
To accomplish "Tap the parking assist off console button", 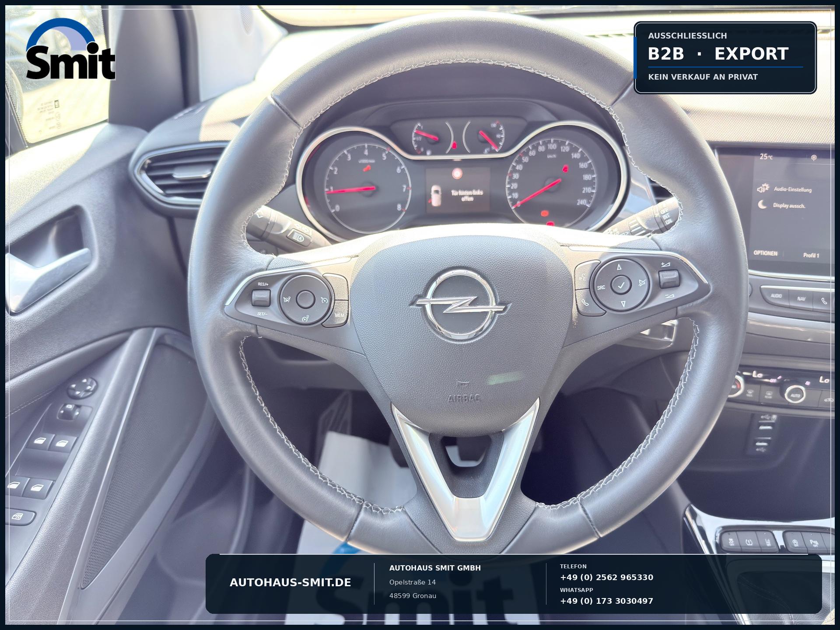I will tap(815, 544).
